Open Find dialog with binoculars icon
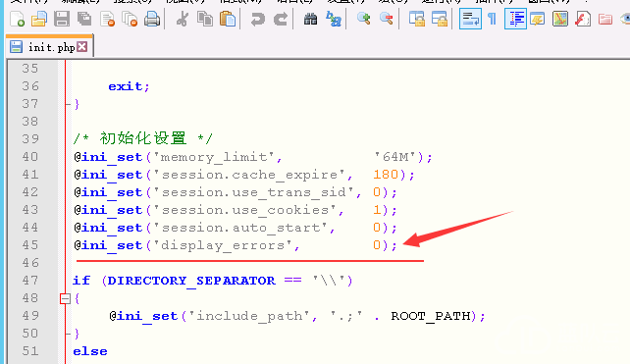Image resolution: width=630 pixels, height=364 pixels. [x=310, y=19]
